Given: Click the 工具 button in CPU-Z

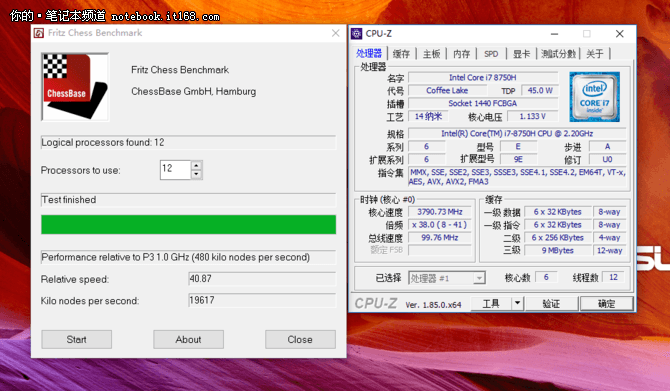Looking at the screenshot, I should [x=491, y=303].
